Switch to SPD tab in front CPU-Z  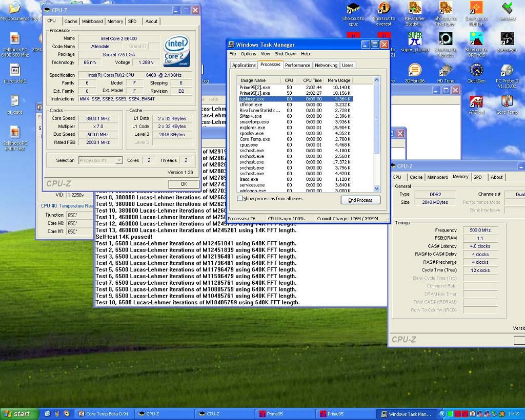click(x=133, y=22)
